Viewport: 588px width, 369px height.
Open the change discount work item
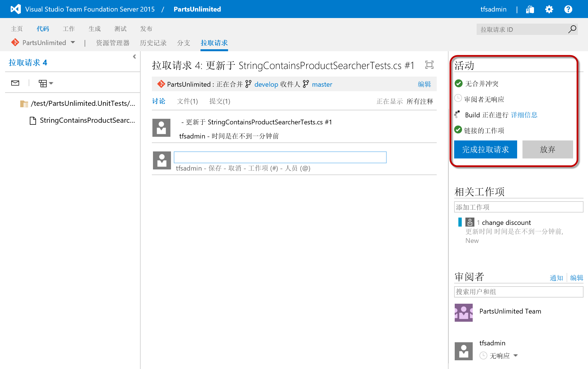point(506,222)
